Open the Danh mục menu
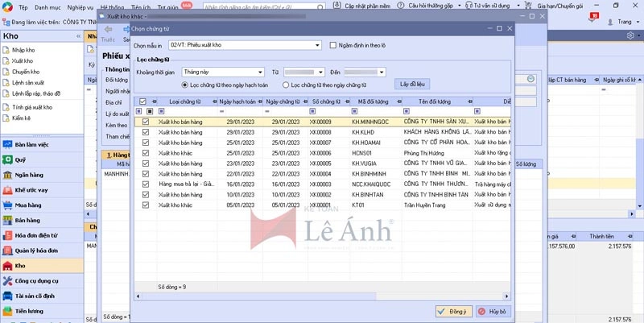 coord(47,6)
